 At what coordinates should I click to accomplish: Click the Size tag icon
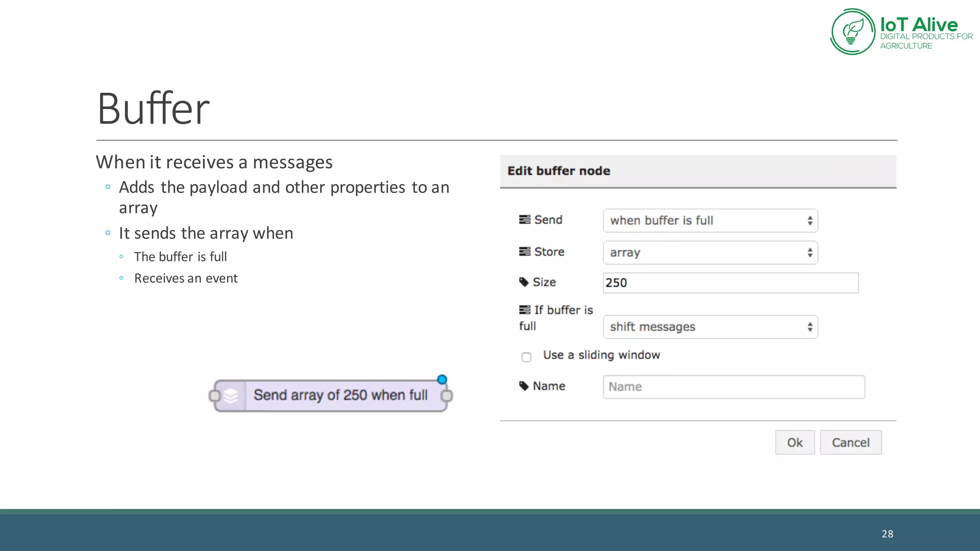(524, 282)
